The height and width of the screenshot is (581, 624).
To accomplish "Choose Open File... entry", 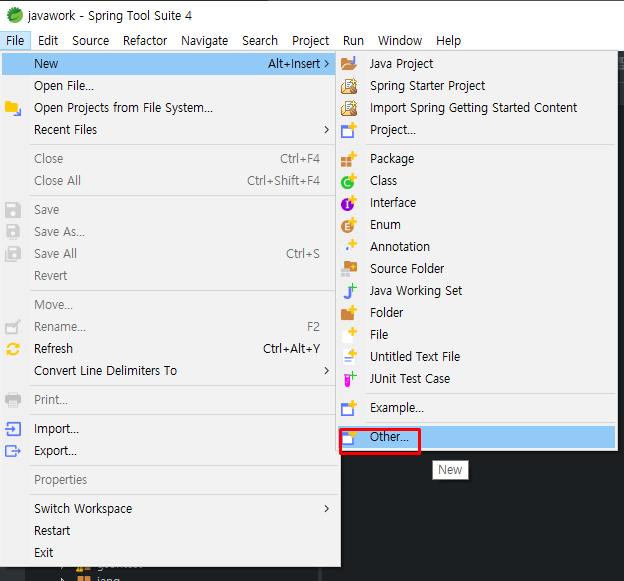I will tap(169, 86).
